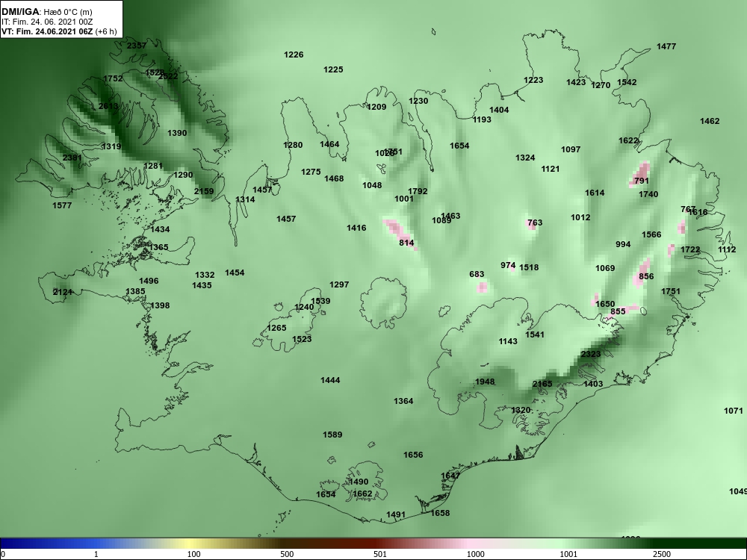This screenshot has height=560, width=747.
Task: Click the map value '1097'
Action: tap(570, 149)
